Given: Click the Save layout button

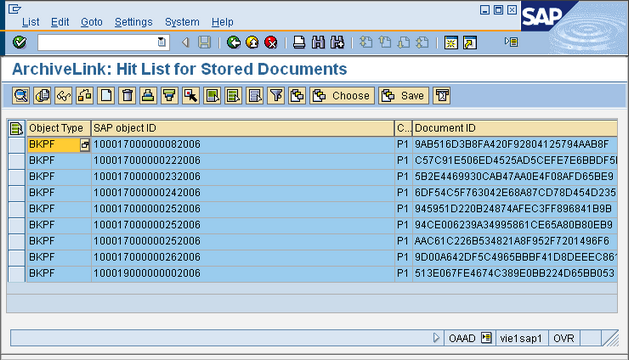Looking at the screenshot, I should pyautogui.click(x=404, y=96).
